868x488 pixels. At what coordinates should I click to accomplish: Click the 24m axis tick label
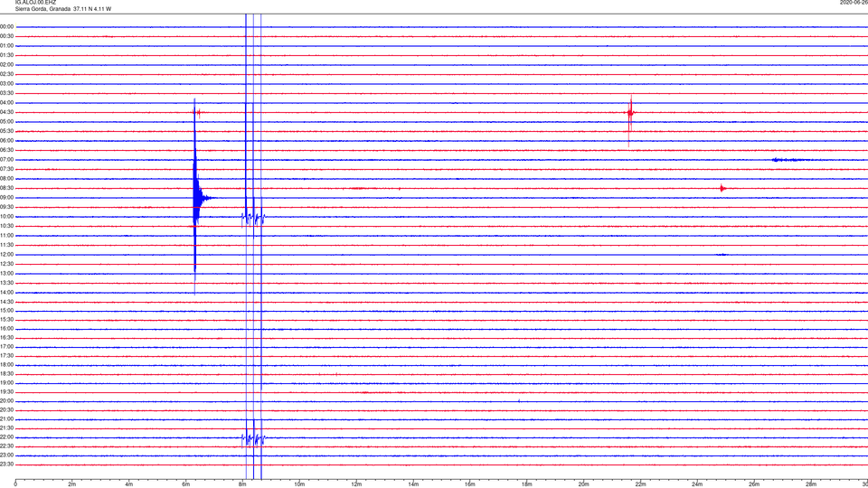coord(697,484)
